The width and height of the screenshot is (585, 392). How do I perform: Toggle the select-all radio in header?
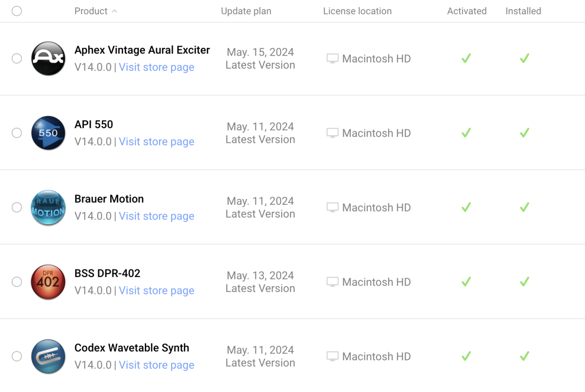tap(17, 11)
